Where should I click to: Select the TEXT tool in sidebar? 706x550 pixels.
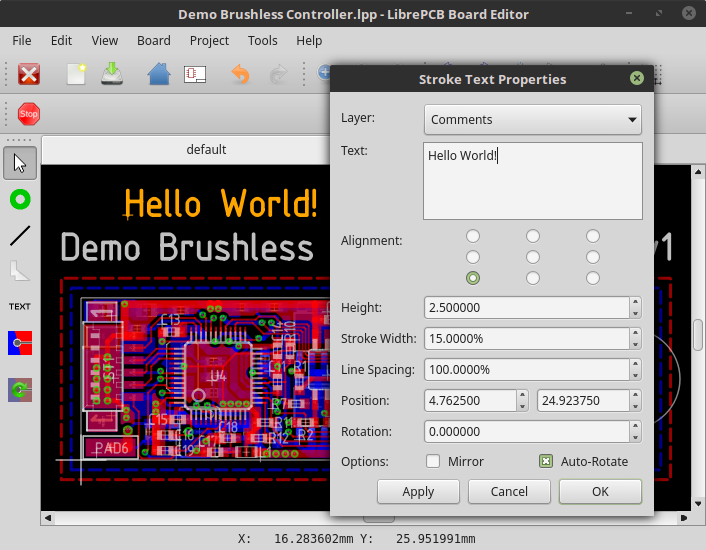(x=20, y=307)
